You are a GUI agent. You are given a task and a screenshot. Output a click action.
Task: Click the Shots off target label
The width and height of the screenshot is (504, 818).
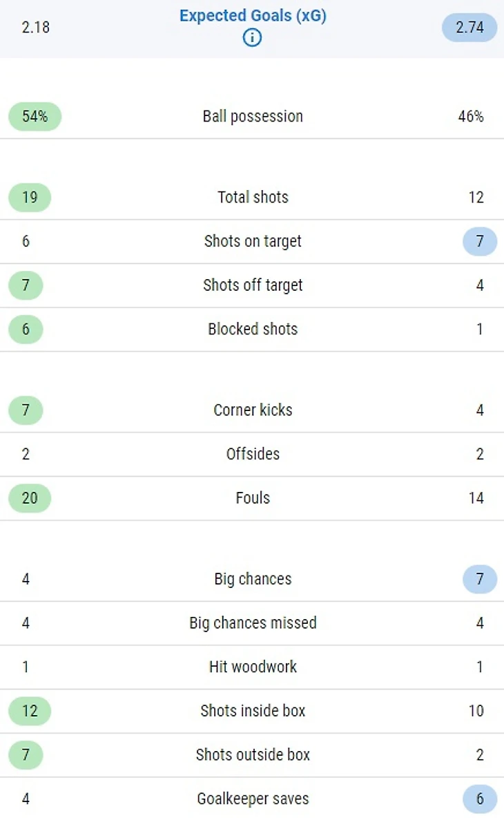253,285
